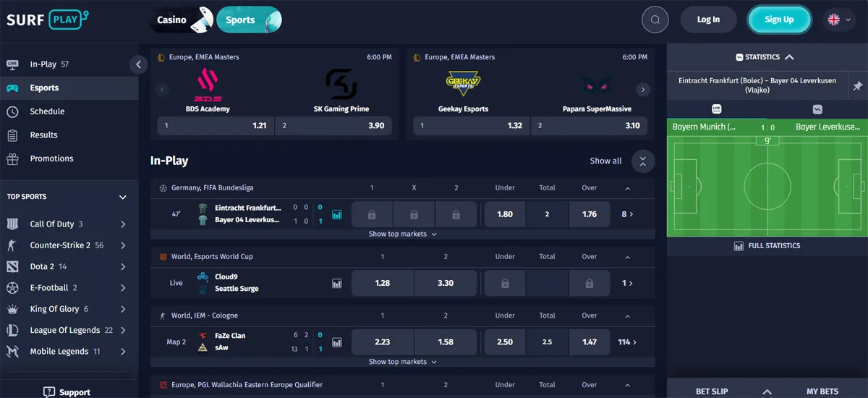Click the E-Football ball icon
868x398 pixels.
(x=12, y=288)
